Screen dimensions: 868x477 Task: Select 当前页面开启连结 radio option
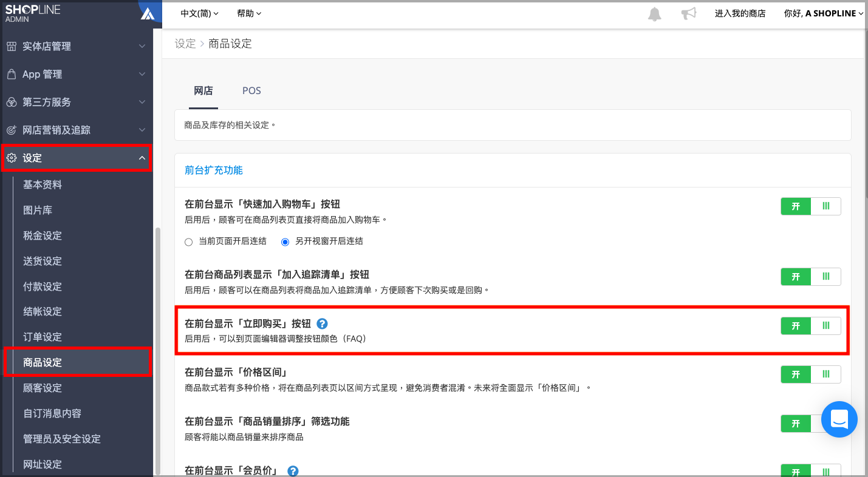click(x=188, y=242)
